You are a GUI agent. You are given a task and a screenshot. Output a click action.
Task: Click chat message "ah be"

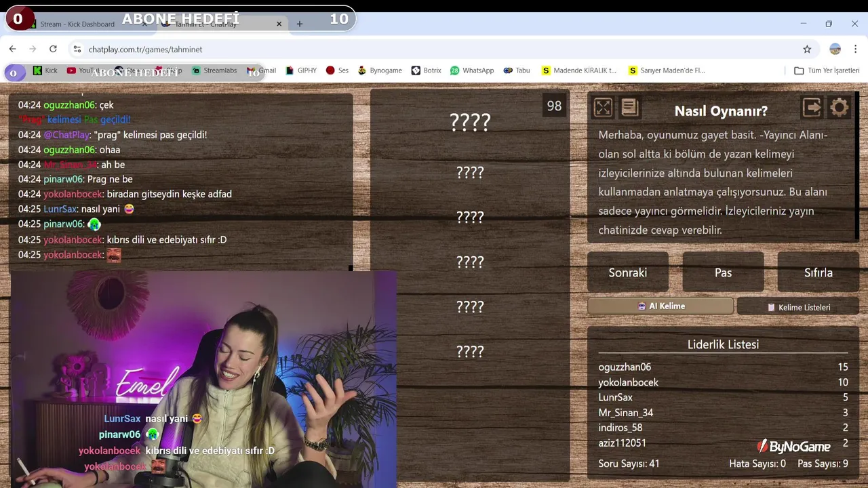113,165
